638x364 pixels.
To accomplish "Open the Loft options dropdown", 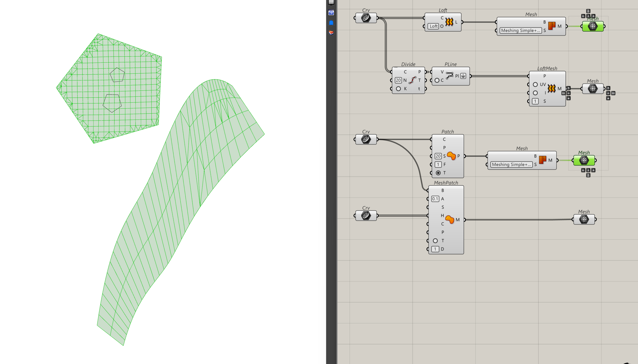I will (434, 26).
